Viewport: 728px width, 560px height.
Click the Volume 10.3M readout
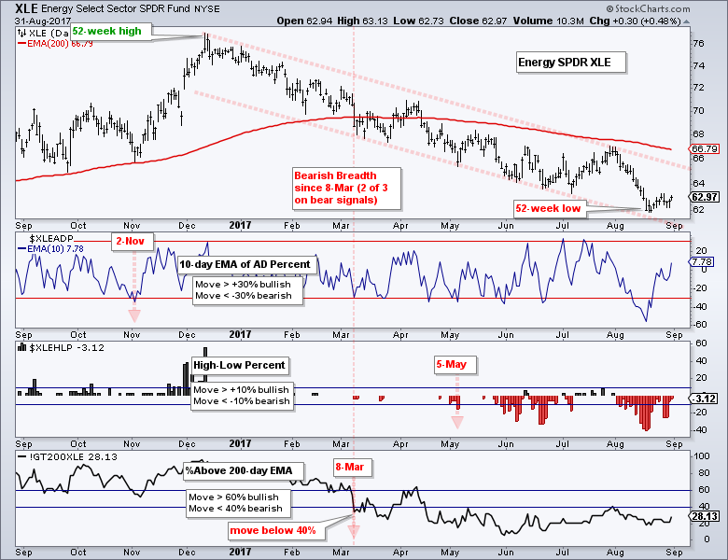[x=548, y=21]
